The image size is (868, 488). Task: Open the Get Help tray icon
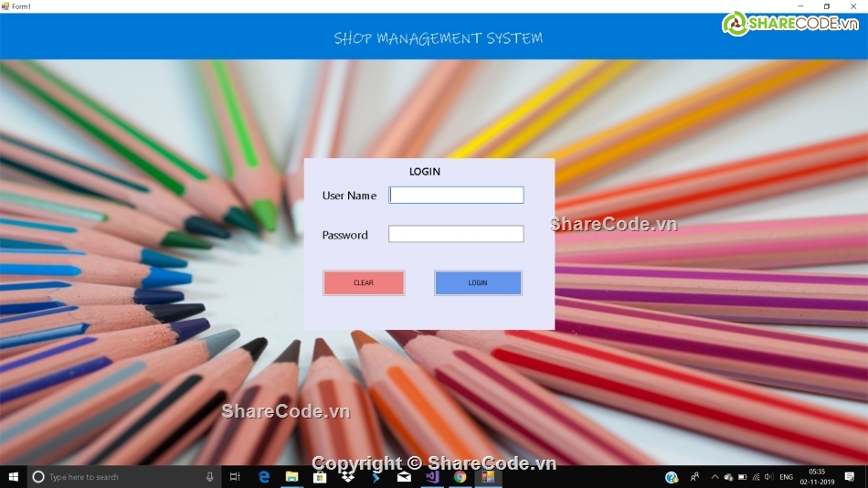[x=672, y=477]
